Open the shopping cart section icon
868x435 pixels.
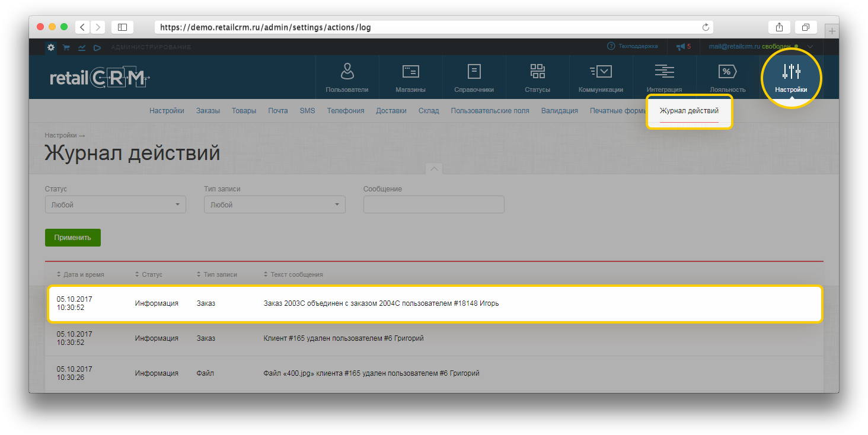pos(66,47)
